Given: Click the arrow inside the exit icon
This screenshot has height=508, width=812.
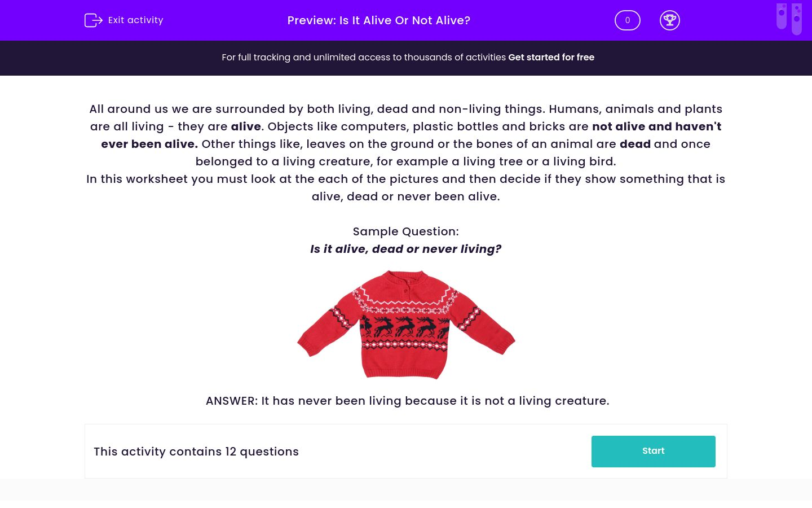Looking at the screenshot, I should (x=97, y=20).
